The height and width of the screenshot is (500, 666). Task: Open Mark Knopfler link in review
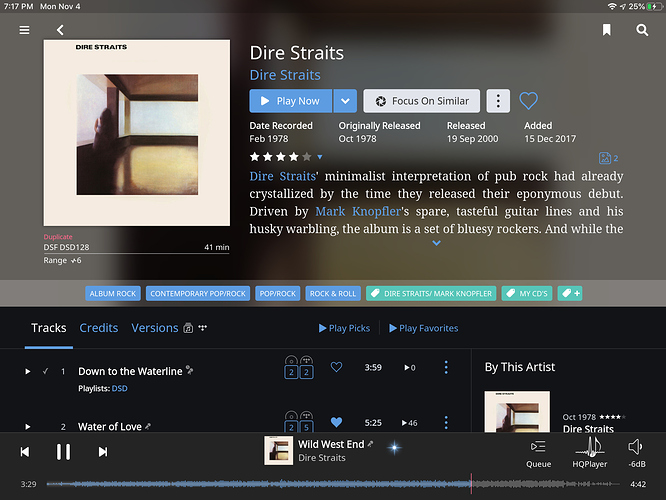(358, 211)
